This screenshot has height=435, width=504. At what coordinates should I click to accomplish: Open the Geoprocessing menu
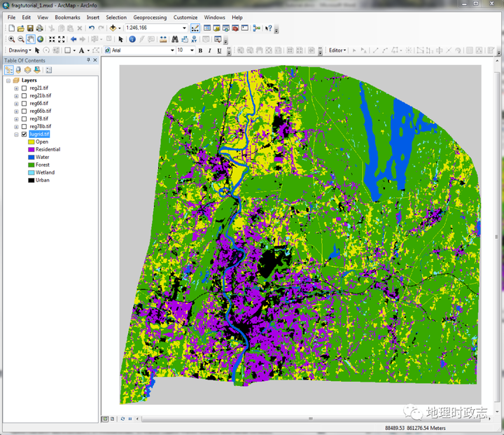click(x=150, y=17)
